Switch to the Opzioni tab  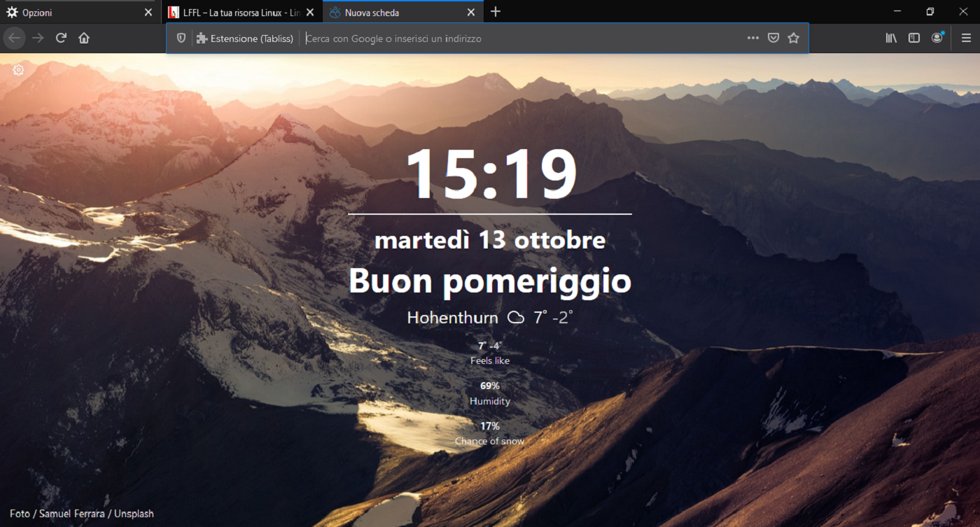(x=70, y=12)
